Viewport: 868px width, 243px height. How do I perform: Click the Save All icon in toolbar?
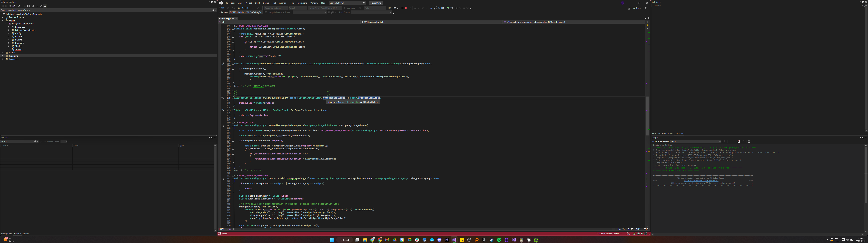(x=247, y=8)
